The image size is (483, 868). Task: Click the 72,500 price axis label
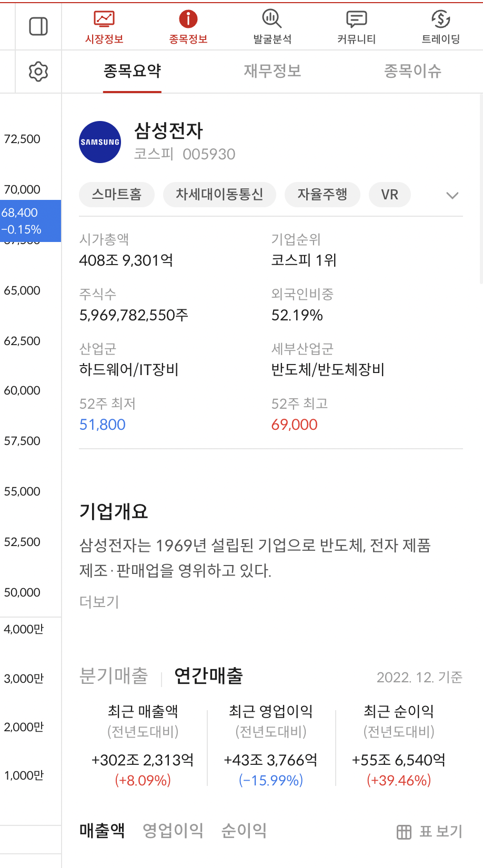pyautogui.click(x=22, y=139)
